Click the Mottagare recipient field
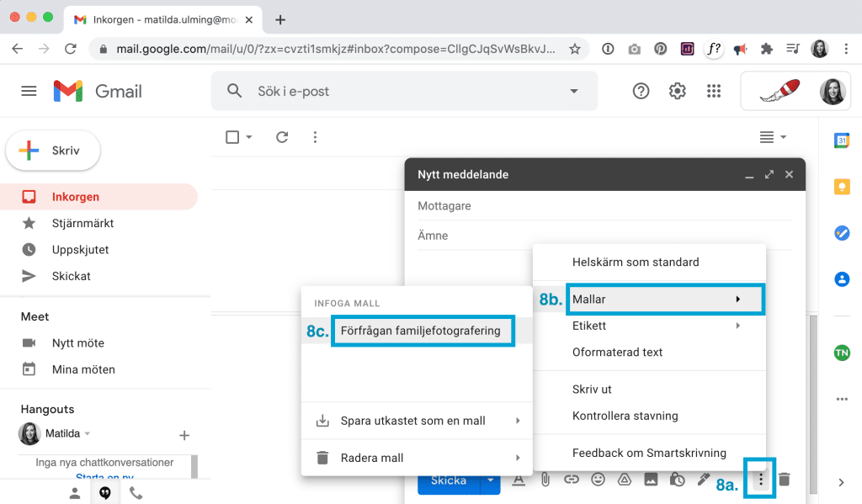The height and width of the screenshot is (504, 862). (x=589, y=206)
